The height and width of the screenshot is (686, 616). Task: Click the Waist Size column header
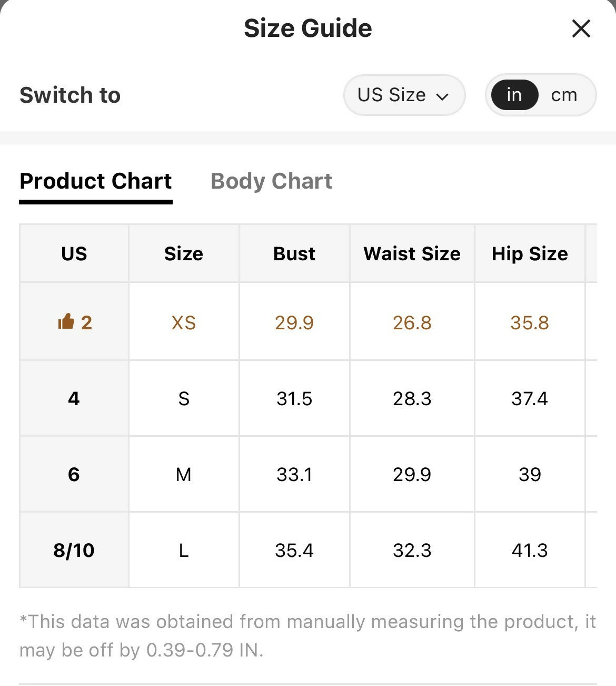point(412,253)
